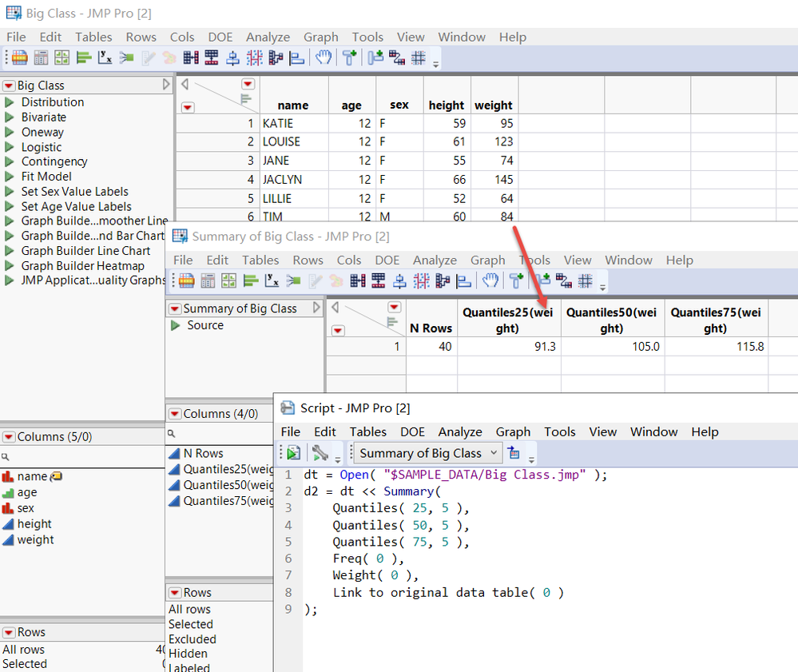Collapse Summary of Big Class panel with arrow
Screen dimensions: 798x672
coord(317,308)
